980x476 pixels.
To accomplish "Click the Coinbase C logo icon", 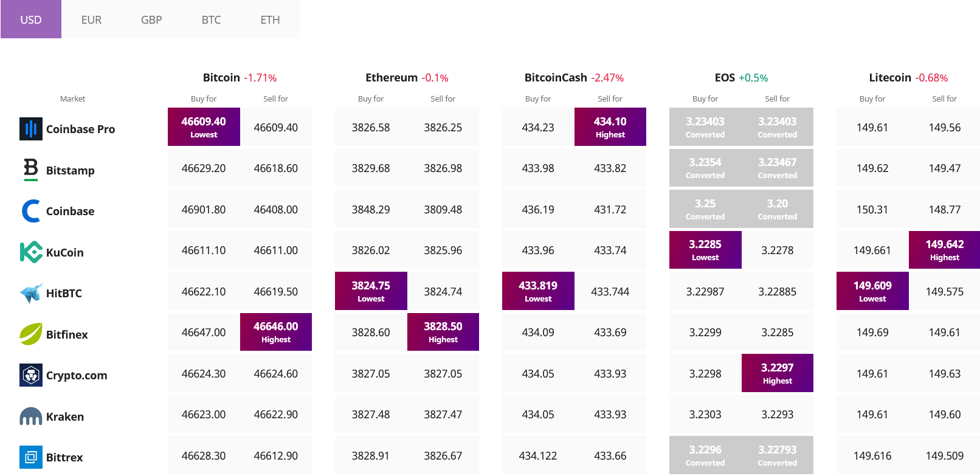I will click(31, 211).
